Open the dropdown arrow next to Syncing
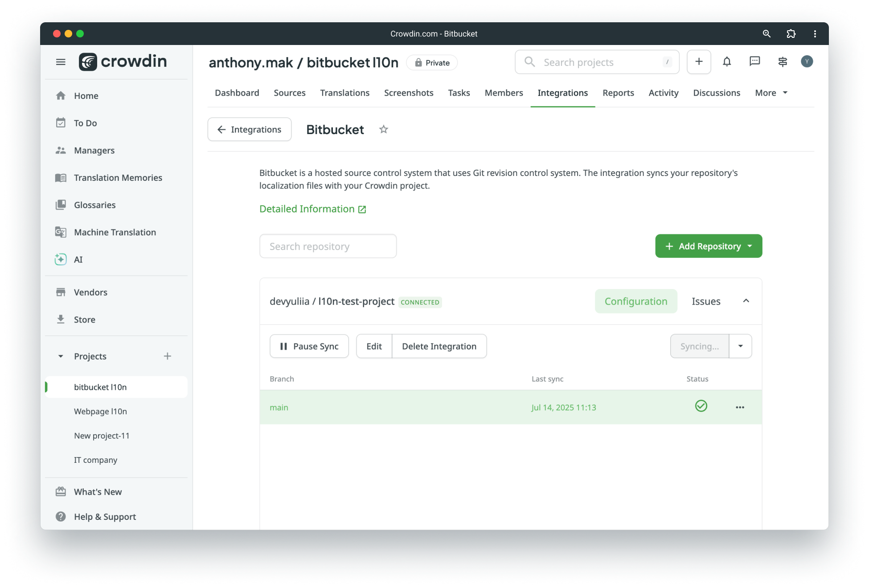 click(x=741, y=346)
